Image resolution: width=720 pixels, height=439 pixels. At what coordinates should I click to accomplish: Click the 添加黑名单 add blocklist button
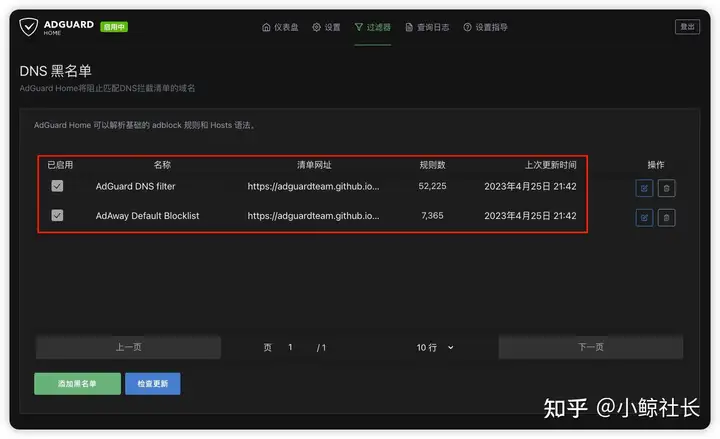point(77,384)
